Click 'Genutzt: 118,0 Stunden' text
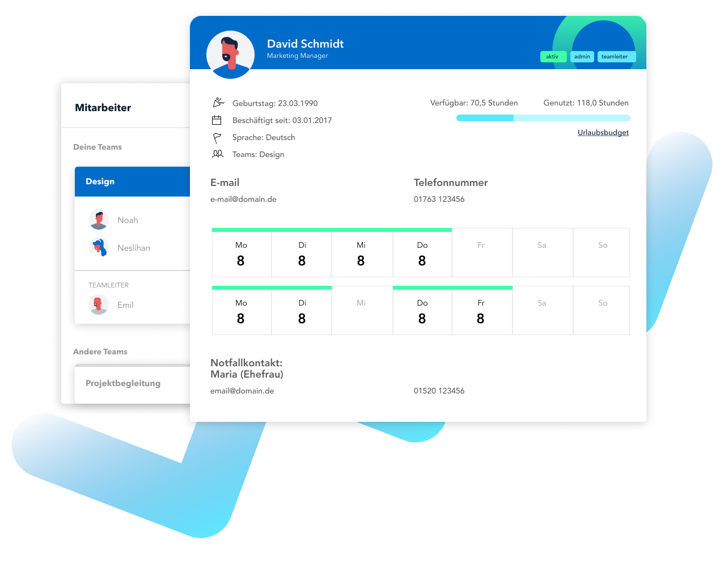The image size is (728, 563). point(586,103)
